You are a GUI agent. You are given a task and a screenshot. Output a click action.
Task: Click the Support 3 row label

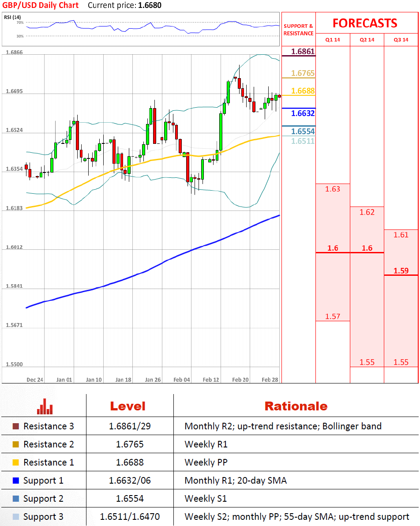tap(43, 517)
